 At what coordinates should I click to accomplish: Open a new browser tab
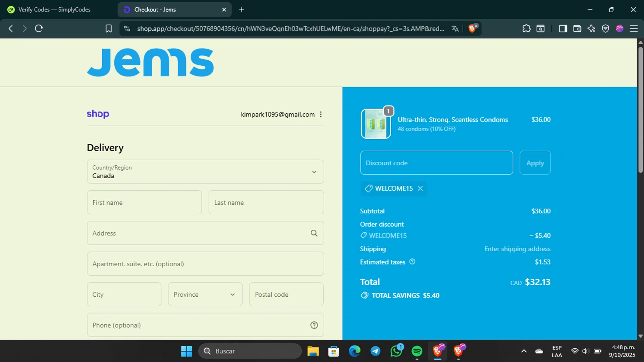241,9
